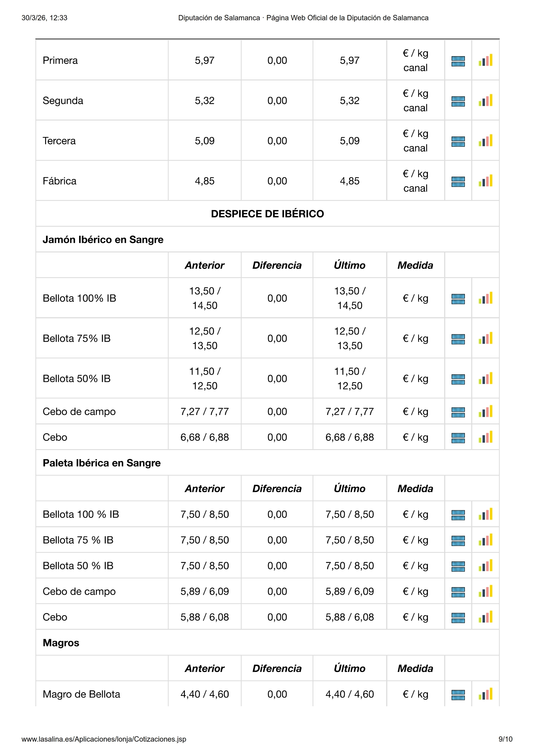
Task: View bar chart for Paleta Bellota 75 % IB
Action: (485, 540)
